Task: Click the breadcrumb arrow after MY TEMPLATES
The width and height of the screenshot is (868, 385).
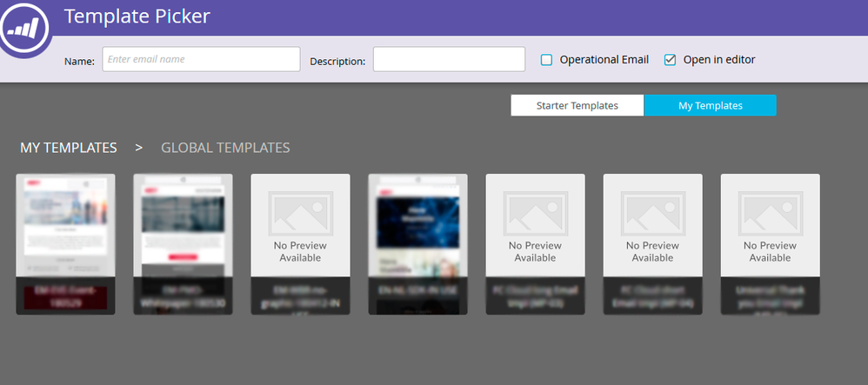Action: pos(139,148)
